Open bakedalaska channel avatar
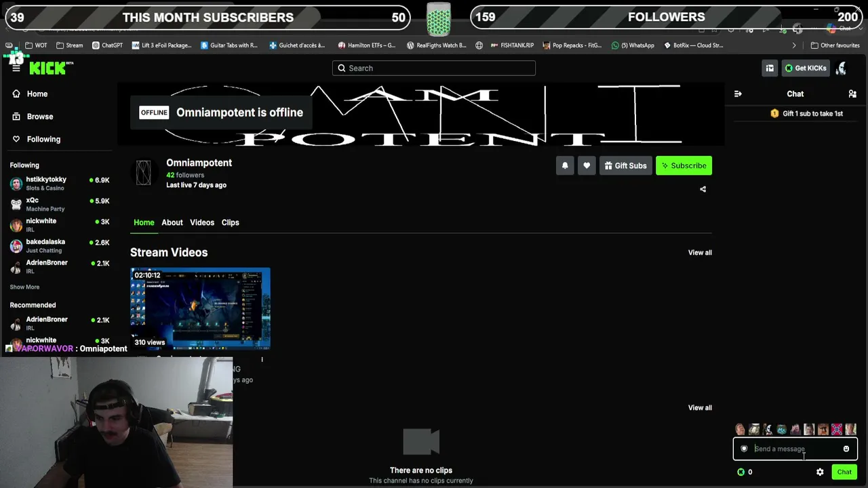 (16, 246)
